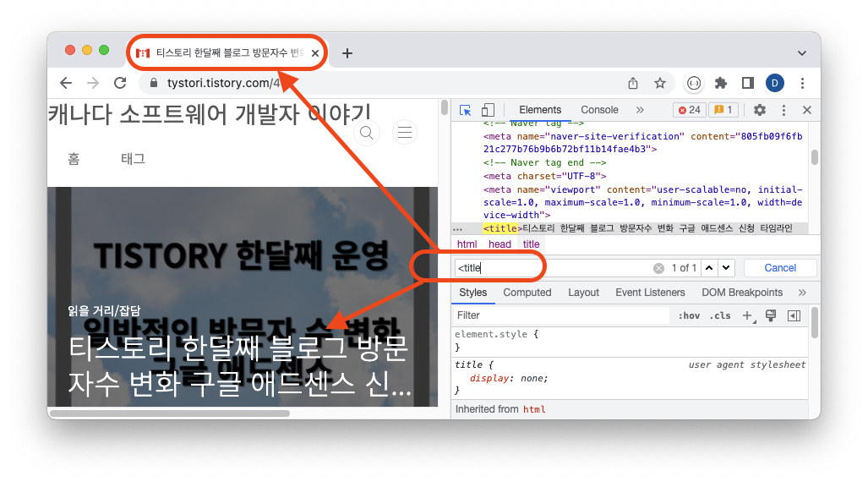This screenshot has height=482, width=868.
Task: Go to the 태그 navigation item
Action: pyautogui.click(x=133, y=160)
